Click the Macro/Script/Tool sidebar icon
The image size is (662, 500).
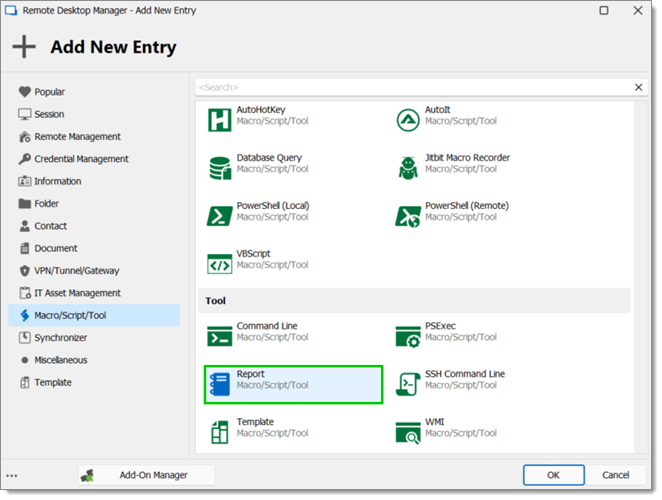(24, 315)
